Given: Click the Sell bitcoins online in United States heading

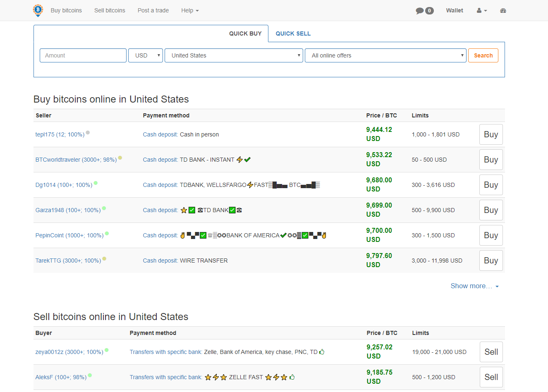Looking at the screenshot, I should [x=111, y=317].
